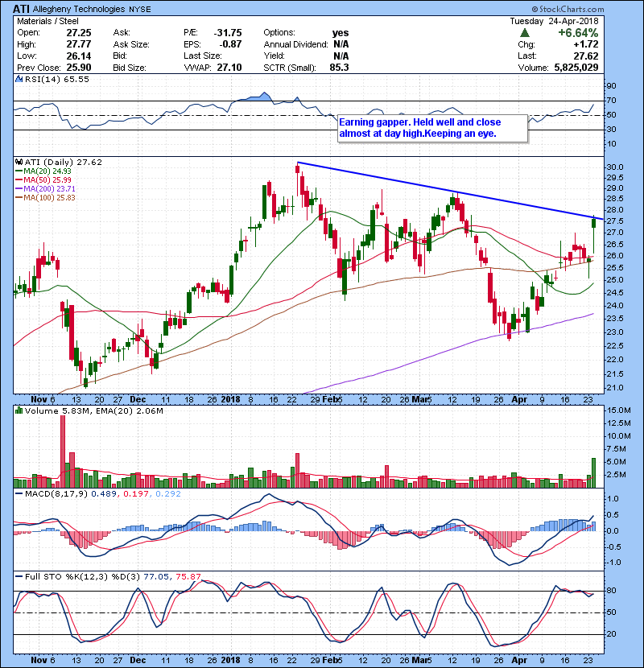Click the Yield label
This screenshot has width=644, height=668.
point(274,56)
